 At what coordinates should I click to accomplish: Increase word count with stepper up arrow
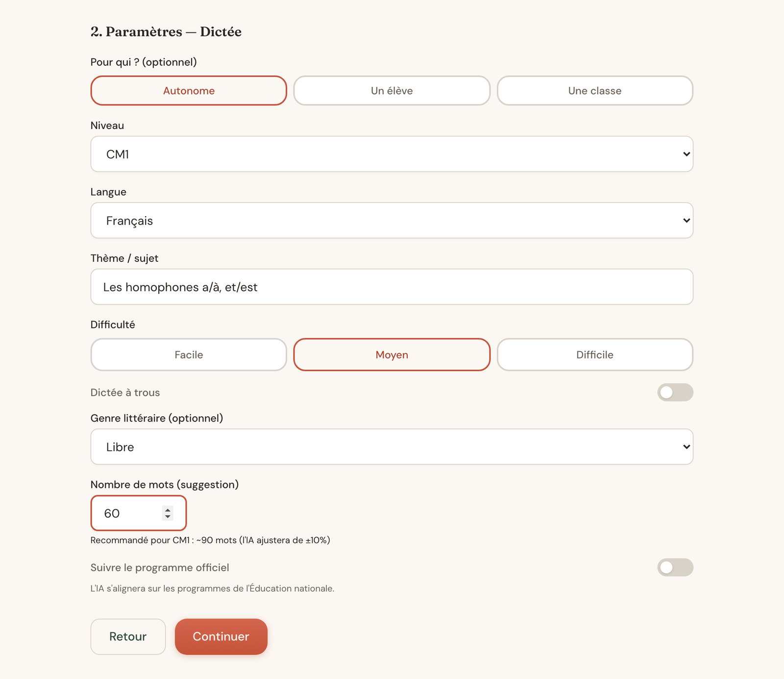coord(168,510)
